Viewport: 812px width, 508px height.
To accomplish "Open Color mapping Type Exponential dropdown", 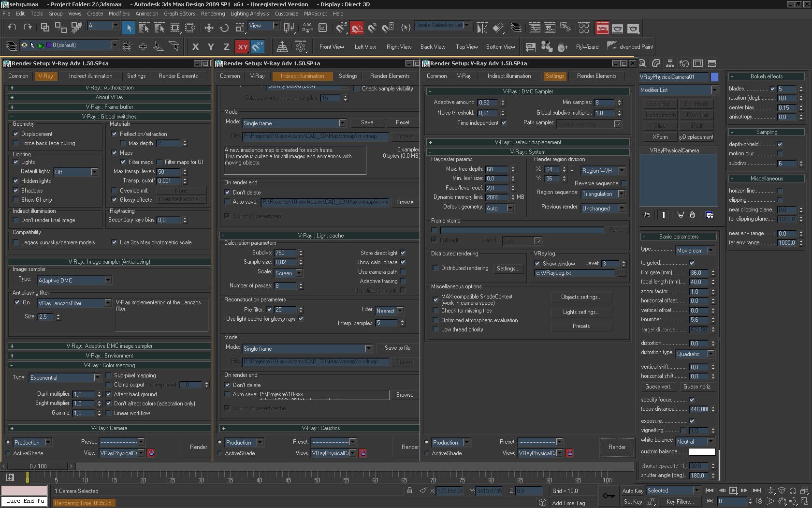I will 65,378.
